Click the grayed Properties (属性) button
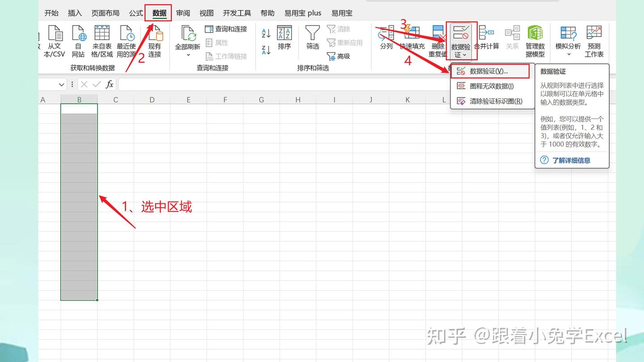This screenshot has height=362, width=644. (x=217, y=42)
